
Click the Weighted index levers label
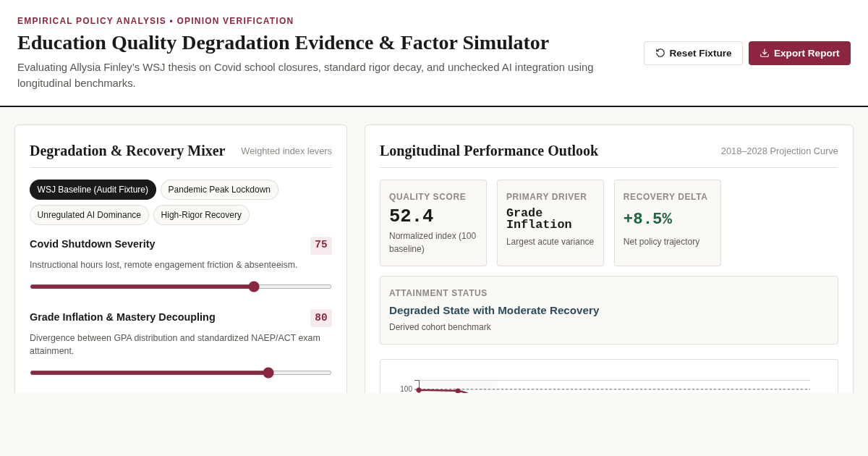coord(286,151)
